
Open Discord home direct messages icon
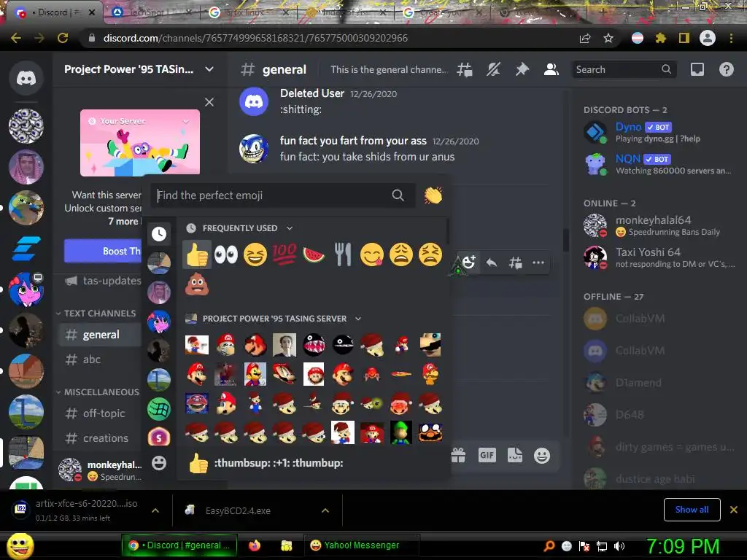(26, 77)
